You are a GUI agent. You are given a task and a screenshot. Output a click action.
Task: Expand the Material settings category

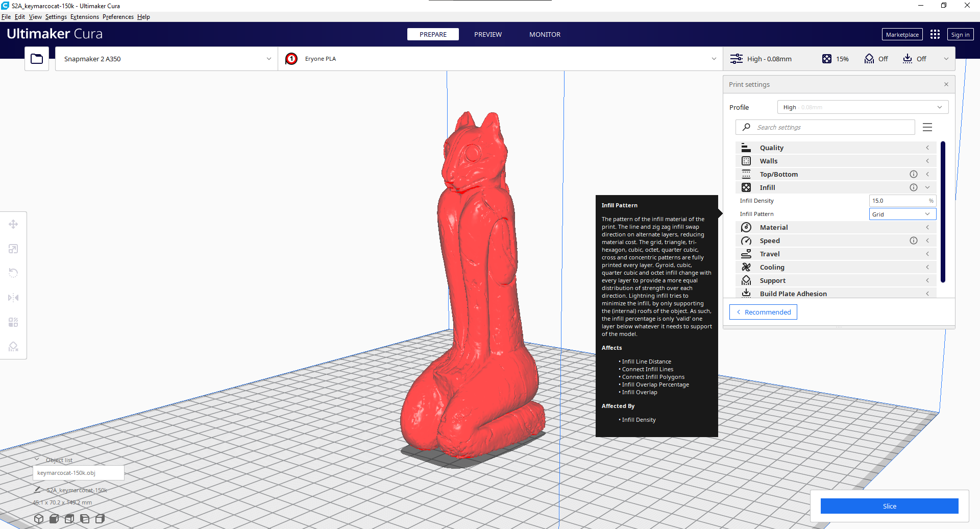coord(836,227)
